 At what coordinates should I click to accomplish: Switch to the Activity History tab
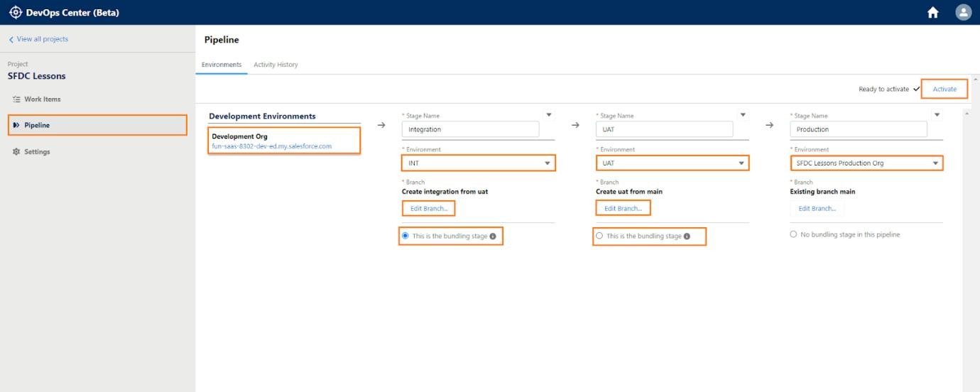tap(276, 65)
